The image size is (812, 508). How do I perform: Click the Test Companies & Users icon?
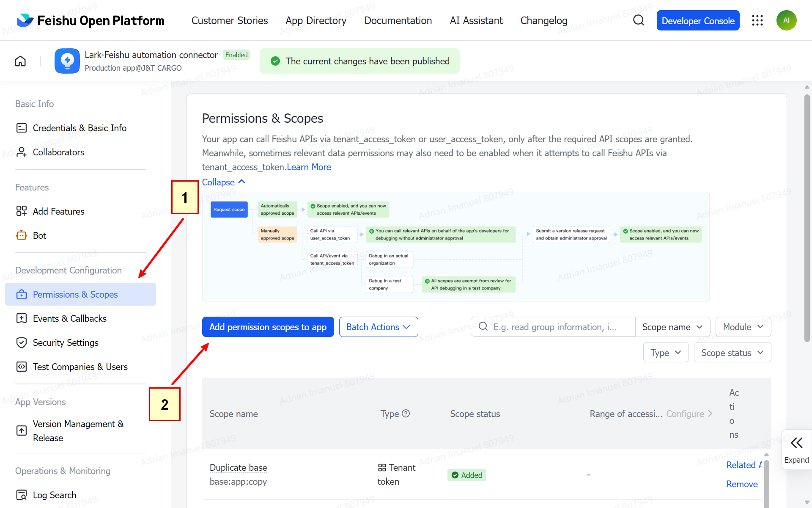22,367
